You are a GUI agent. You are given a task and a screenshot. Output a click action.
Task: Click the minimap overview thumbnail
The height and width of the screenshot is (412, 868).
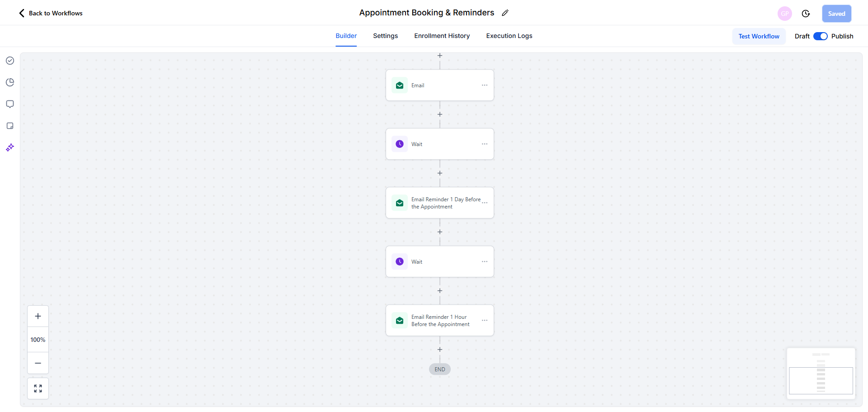tap(821, 373)
